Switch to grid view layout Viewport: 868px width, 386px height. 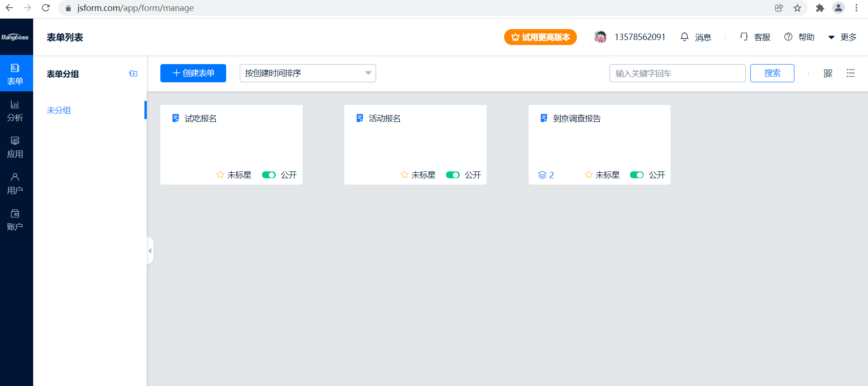click(x=828, y=73)
